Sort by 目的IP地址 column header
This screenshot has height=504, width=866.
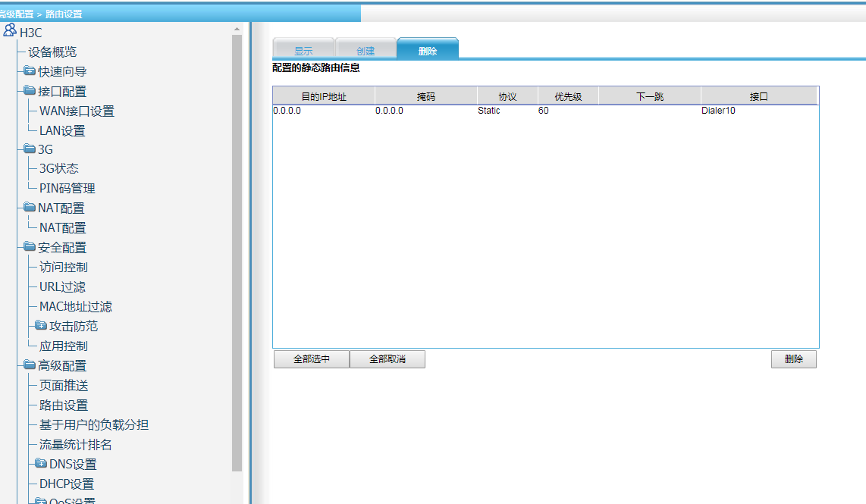(324, 96)
